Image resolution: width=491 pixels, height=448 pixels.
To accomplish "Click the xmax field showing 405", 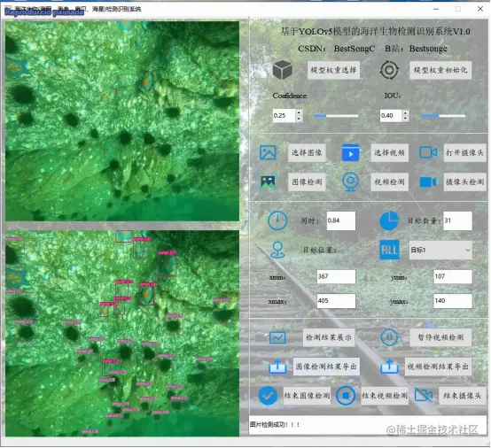I will [336, 301].
